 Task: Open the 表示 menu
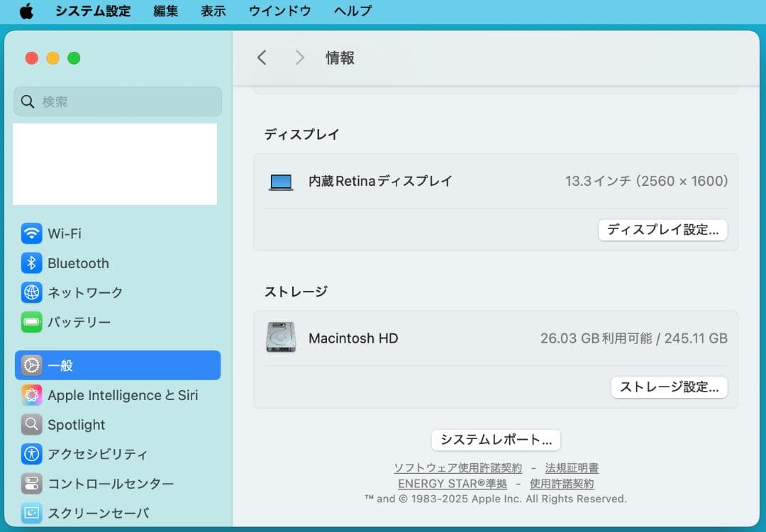coord(213,11)
